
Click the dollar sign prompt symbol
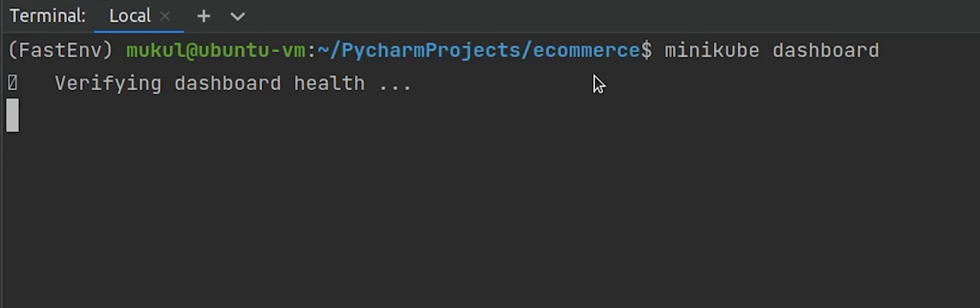(647, 50)
